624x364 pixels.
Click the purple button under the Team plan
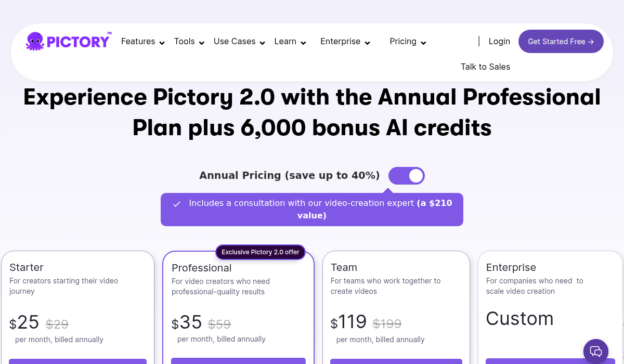point(396,362)
